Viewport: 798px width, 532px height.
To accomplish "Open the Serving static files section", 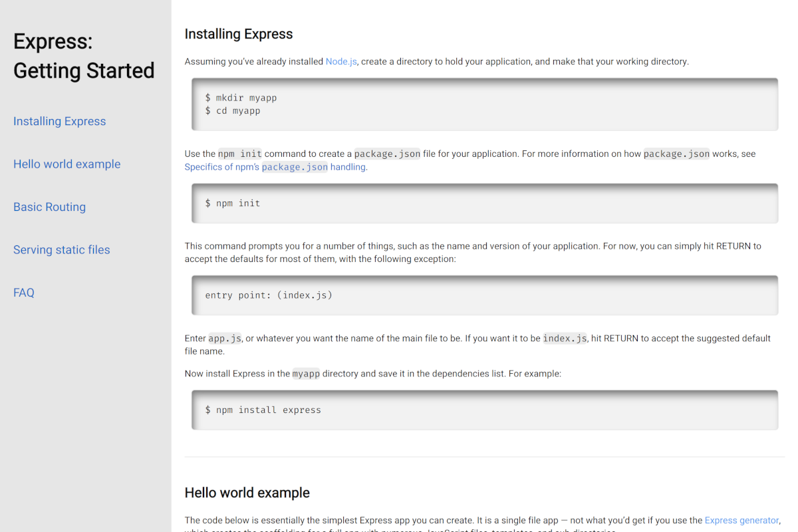I will point(61,249).
